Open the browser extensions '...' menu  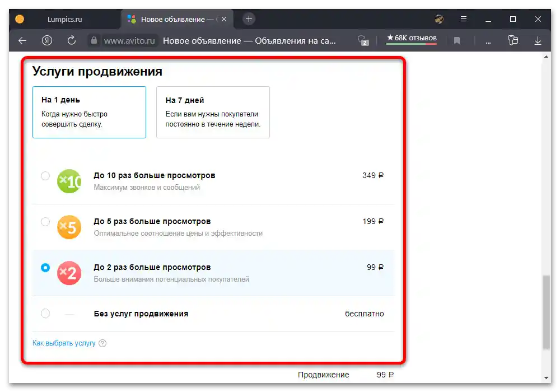(488, 40)
